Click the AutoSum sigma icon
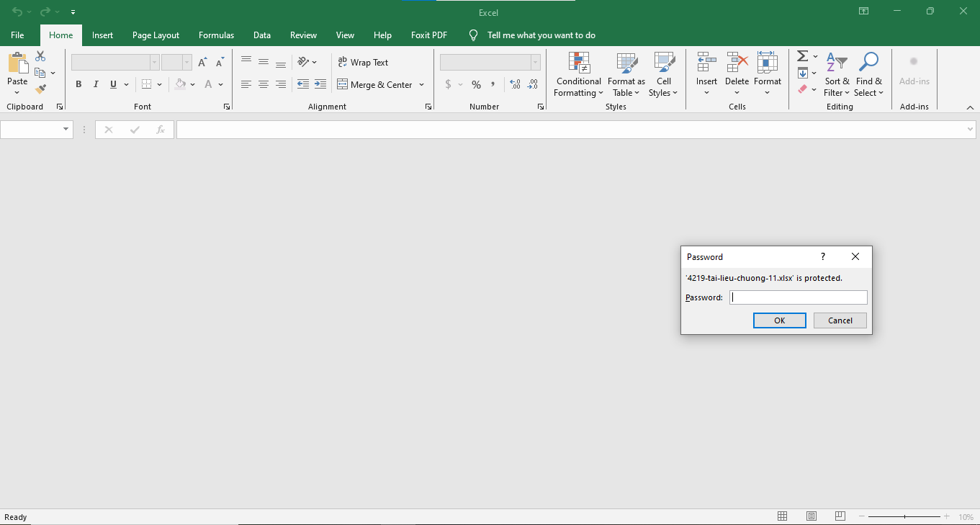The height and width of the screenshot is (525, 980). (x=802, y=56)
